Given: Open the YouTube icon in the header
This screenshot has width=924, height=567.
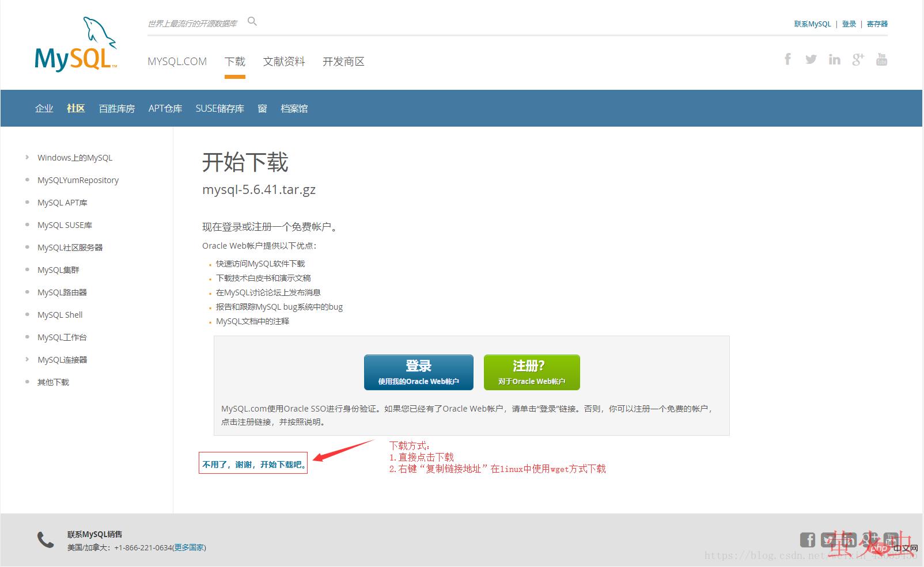Looking at the screenshot, I should [881, 59].
